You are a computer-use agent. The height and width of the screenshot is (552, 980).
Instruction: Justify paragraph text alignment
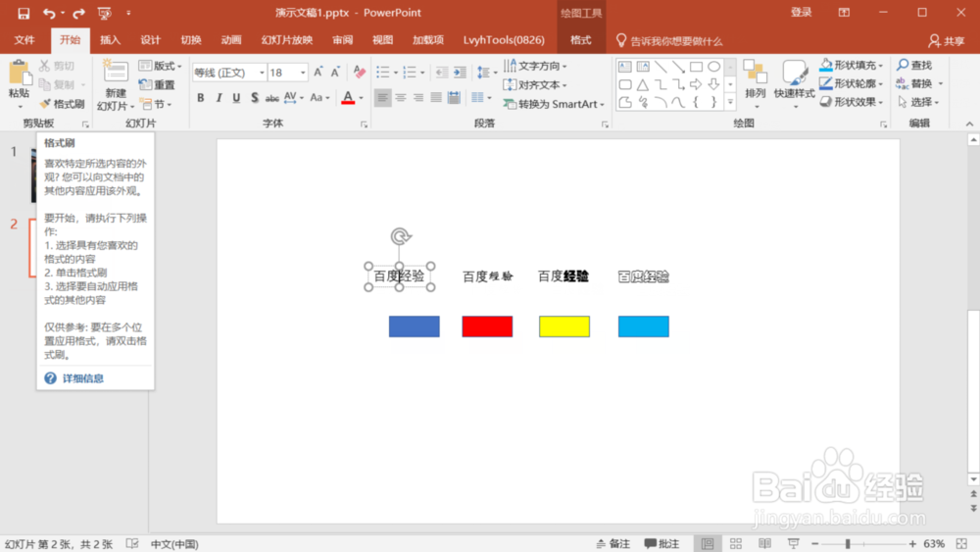(436, 97)
